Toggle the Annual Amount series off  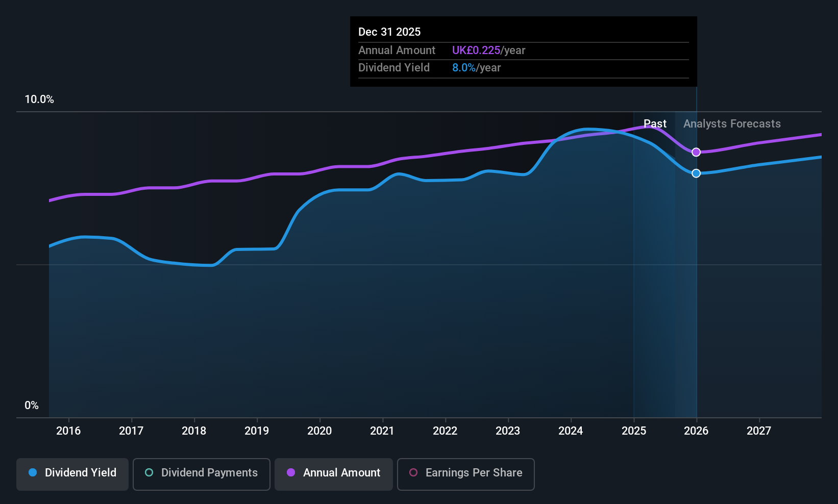point(333,473)
